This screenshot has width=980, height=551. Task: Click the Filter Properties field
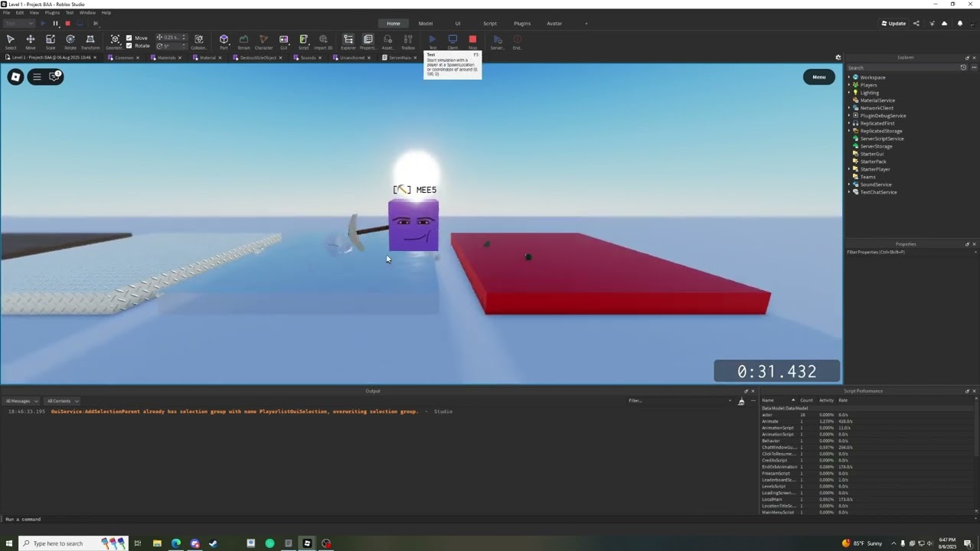coord(911,252)
